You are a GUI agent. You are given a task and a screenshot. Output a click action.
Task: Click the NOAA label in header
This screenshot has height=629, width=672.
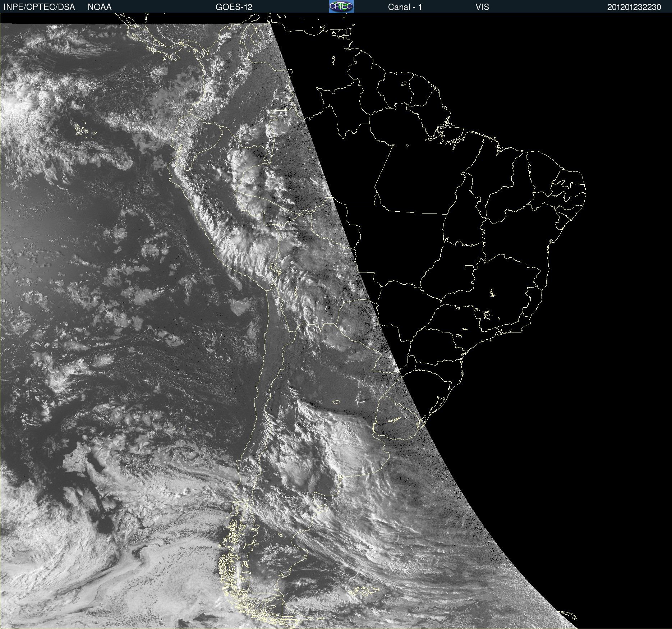100,7
